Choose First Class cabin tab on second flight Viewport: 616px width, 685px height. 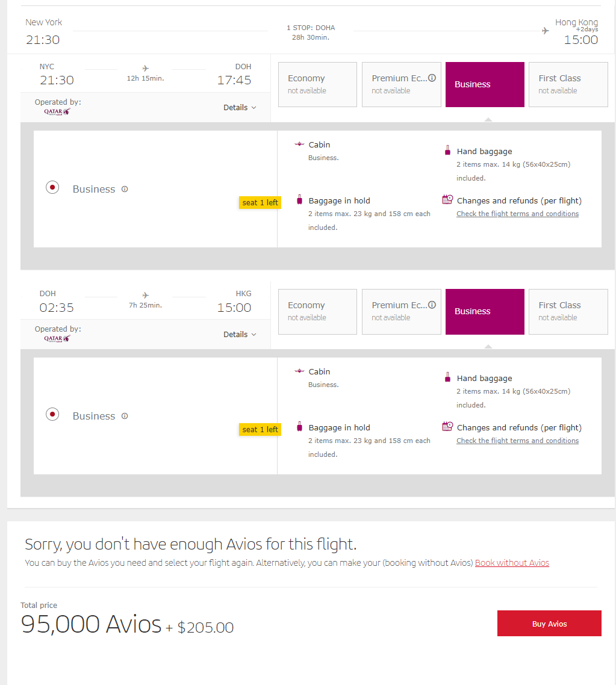(568, 311)
